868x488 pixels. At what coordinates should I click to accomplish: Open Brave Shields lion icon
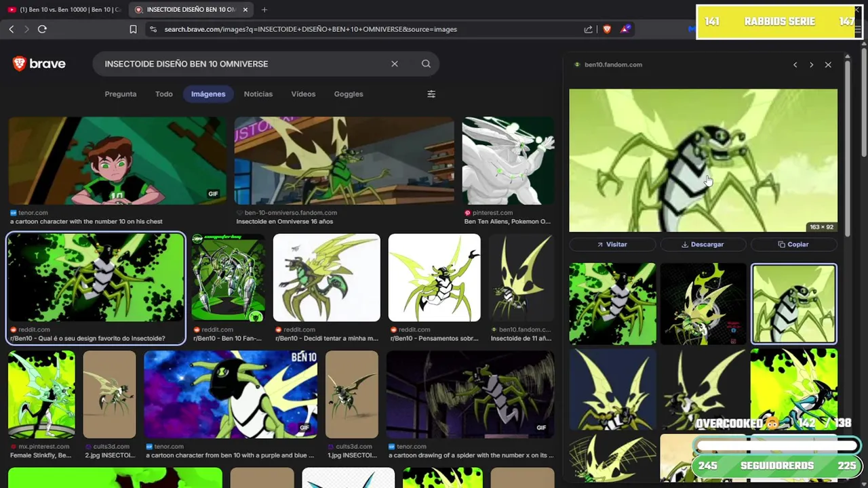click(x=607, y=29)
